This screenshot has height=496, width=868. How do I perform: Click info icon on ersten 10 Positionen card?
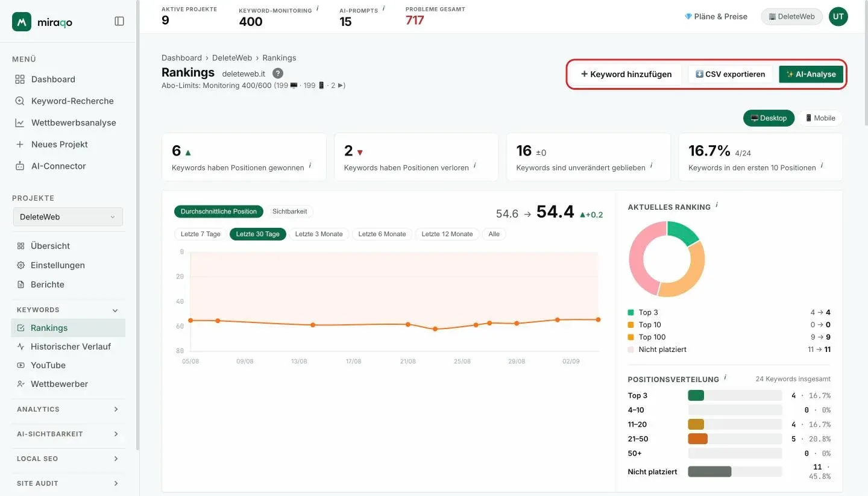click(822, 166)
